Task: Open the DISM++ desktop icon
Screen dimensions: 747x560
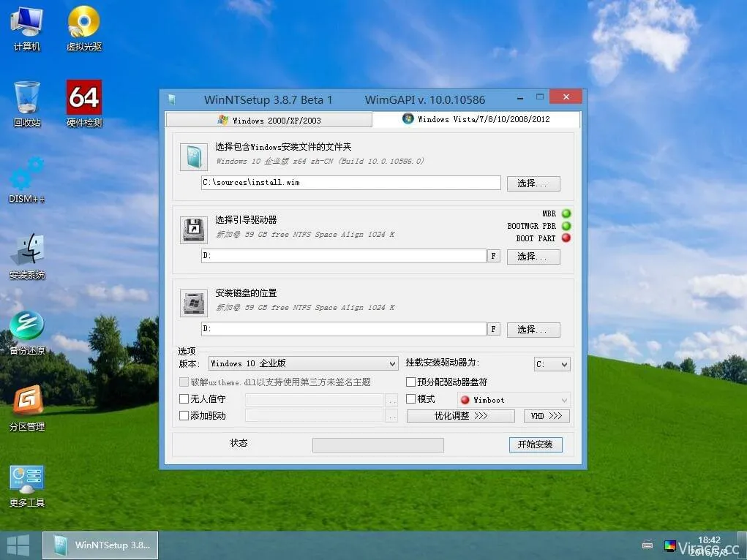Action: (26, 180)
